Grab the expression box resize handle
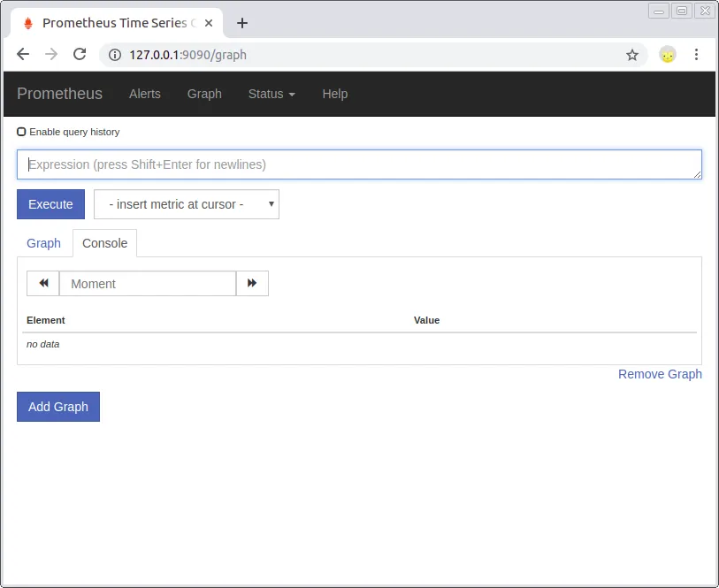The height and width of the screenshot is (588, 719). coord(697,174)
